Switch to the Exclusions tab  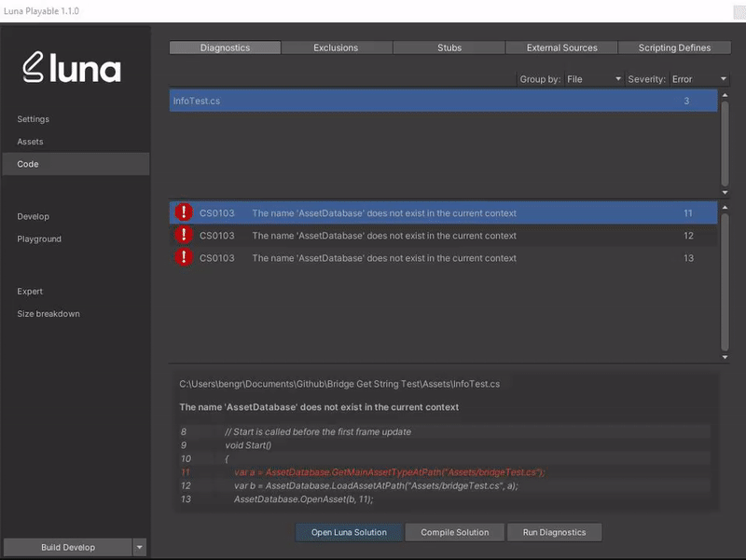pyautogui.click(x=336, y=48)
